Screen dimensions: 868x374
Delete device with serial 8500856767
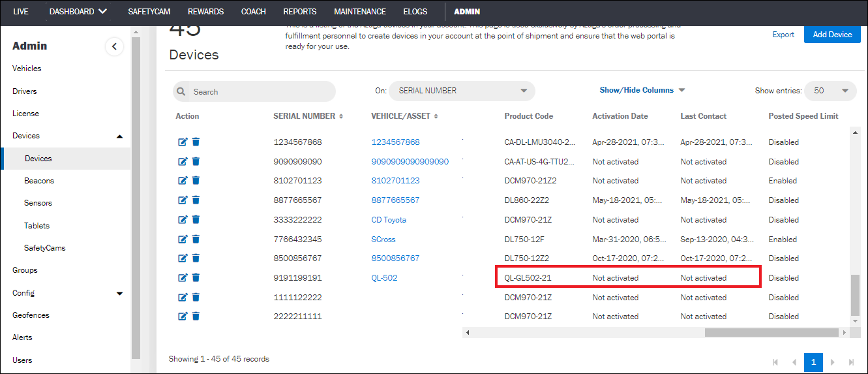pyautogui.click(x=196, y=258)
